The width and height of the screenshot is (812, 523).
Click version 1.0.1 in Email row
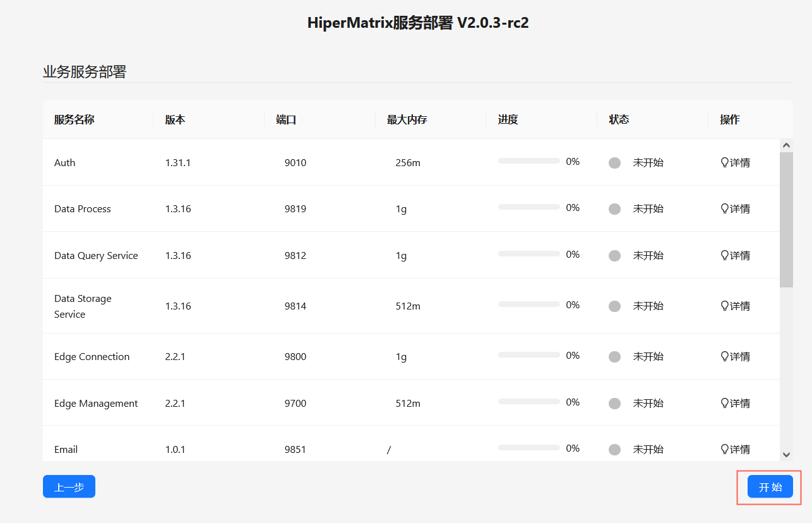(176, 449)
